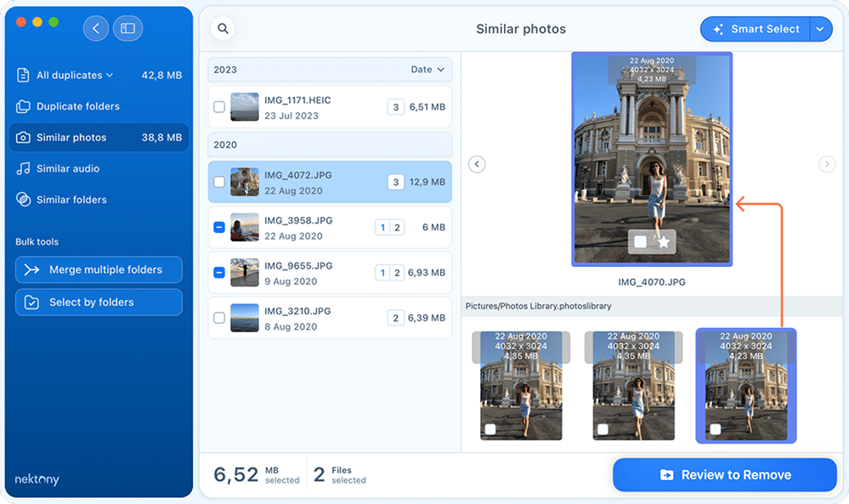Toggle the IMG_9655.JPG partial checkbox
Viewport: 849px width, 504px height.
pyautogui.click(x=218, y=272)
